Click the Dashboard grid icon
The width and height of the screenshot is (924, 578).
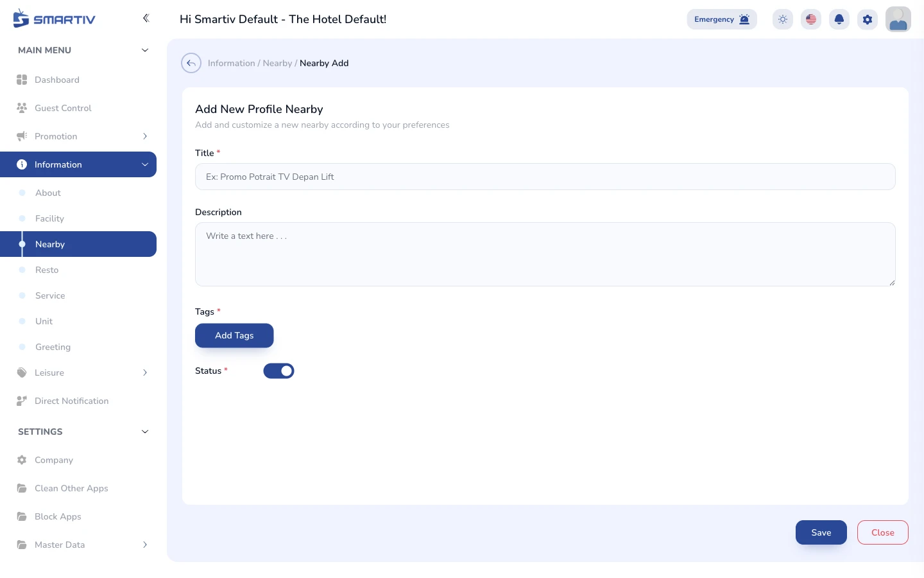22,80
